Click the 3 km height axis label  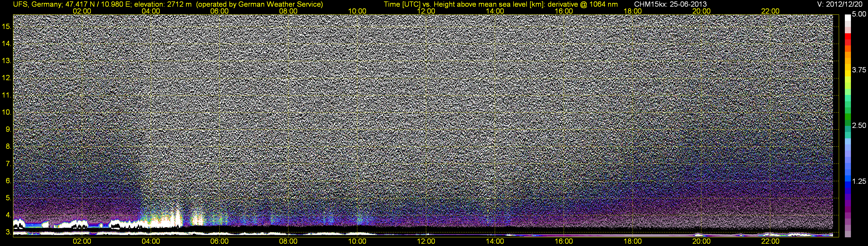point(9,232)
